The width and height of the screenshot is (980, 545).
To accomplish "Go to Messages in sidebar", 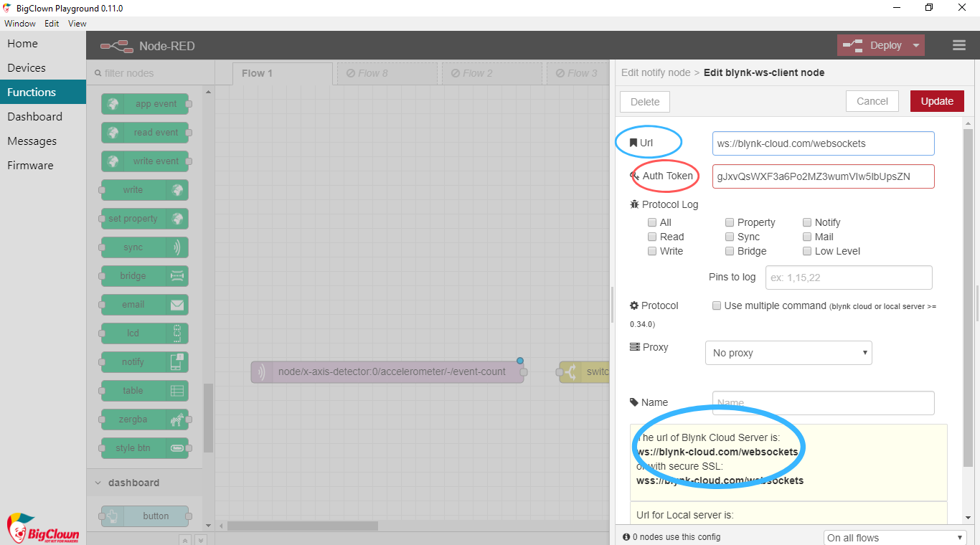I will (x=43, y=141).
